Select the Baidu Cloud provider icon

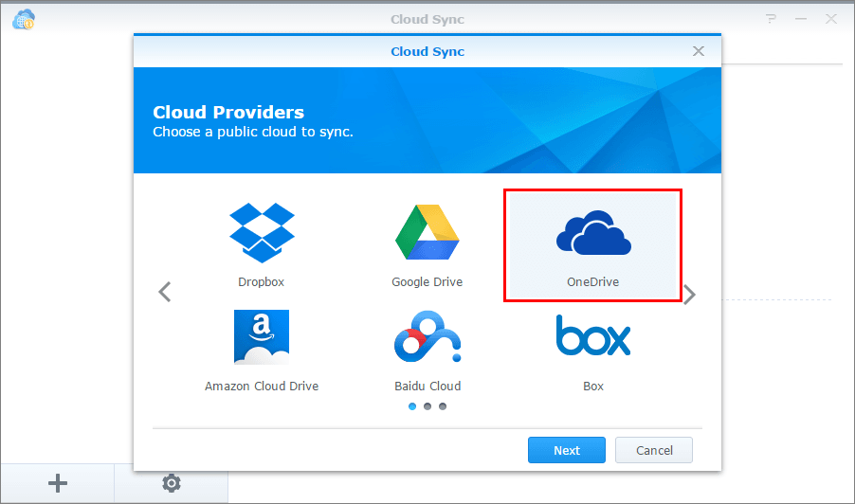coord(427,336)
